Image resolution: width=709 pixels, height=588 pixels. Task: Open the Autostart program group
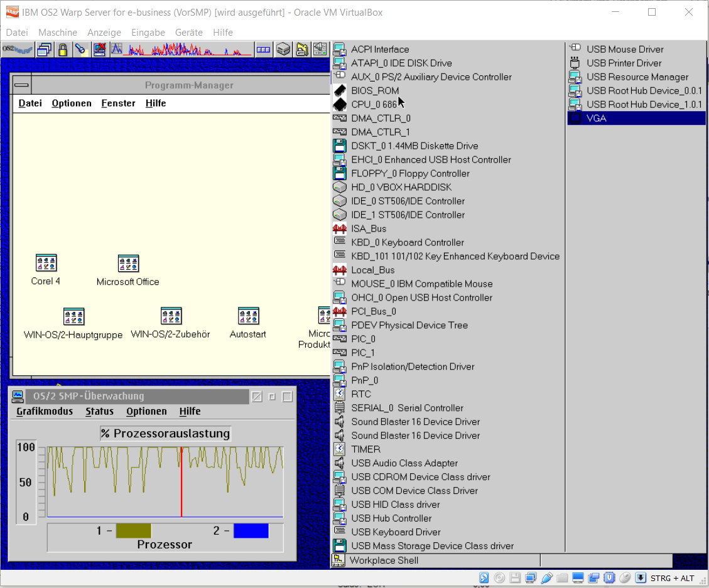pyautogui.click(x=248, y=323)
